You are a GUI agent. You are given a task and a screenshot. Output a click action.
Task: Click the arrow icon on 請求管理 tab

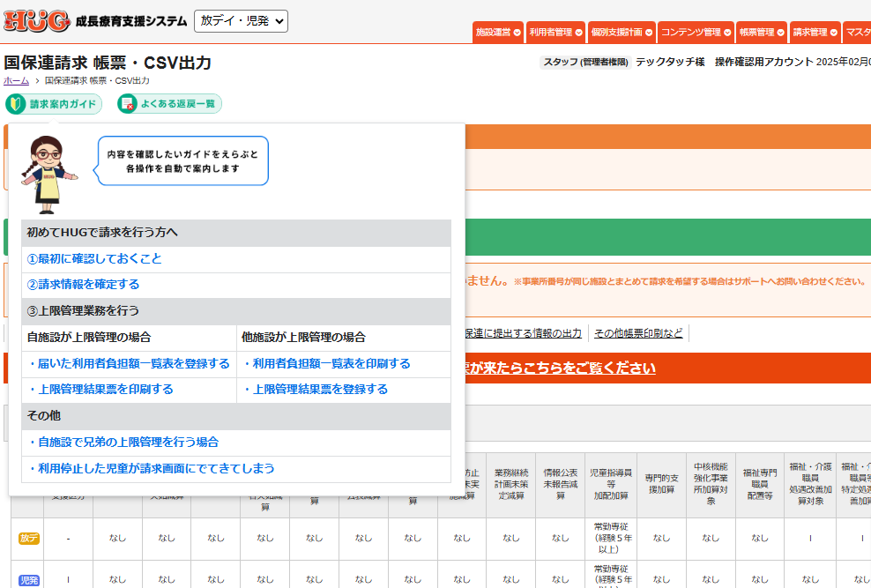pyautogui.click(x=833, y=33)
